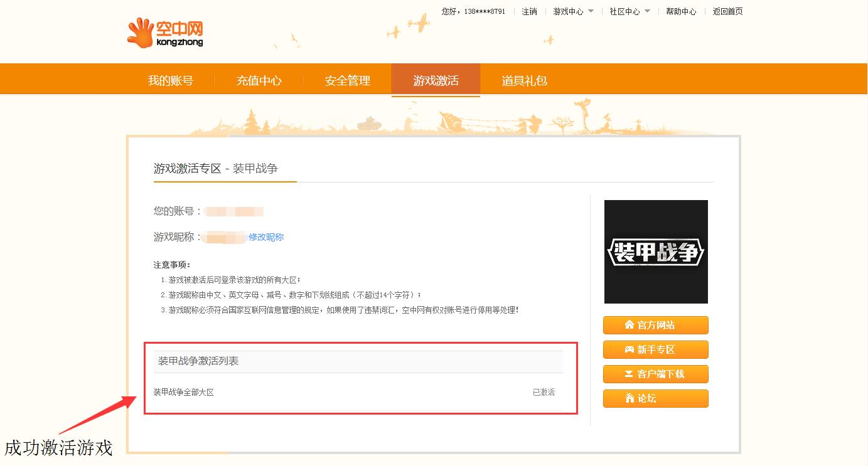868x466 pixels.
Task: Open the 道具礼包 tab
Action: click(524, 80)
